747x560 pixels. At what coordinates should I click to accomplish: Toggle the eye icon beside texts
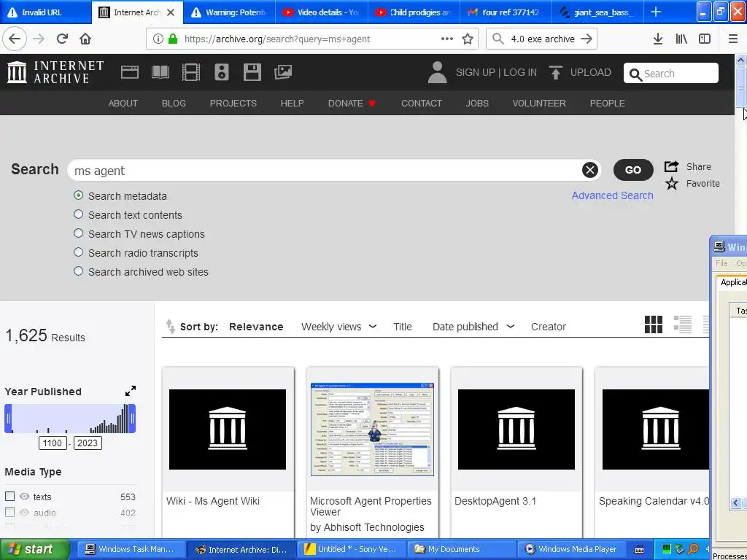click(x=24, y=496)
